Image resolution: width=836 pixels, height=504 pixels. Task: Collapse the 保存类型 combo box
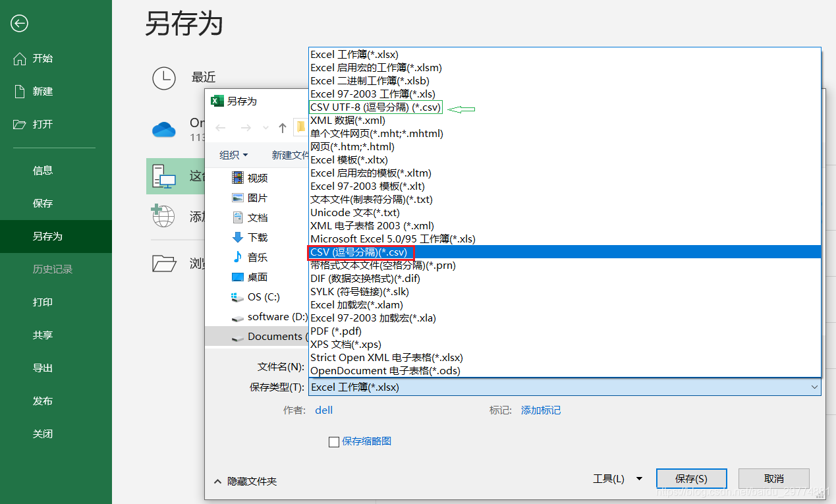pos(565,387)
